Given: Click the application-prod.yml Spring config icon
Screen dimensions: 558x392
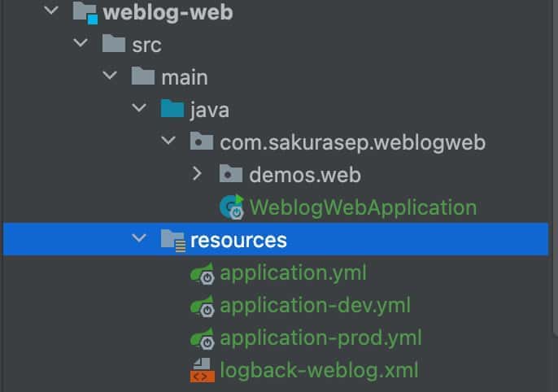Looking at the screenshot, I should (x=203, y=338).
